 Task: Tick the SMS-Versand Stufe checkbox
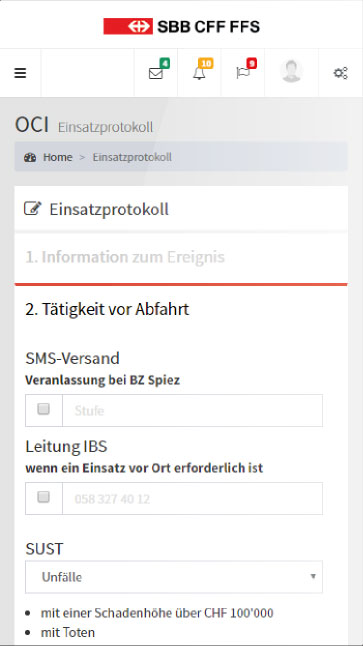click(44, 409)
